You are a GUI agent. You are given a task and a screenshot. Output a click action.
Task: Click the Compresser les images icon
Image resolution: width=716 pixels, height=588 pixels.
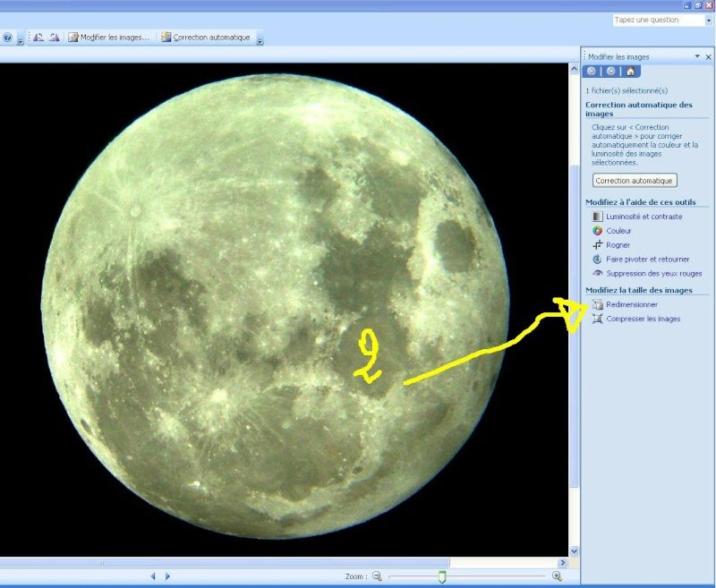pos(597,319)
